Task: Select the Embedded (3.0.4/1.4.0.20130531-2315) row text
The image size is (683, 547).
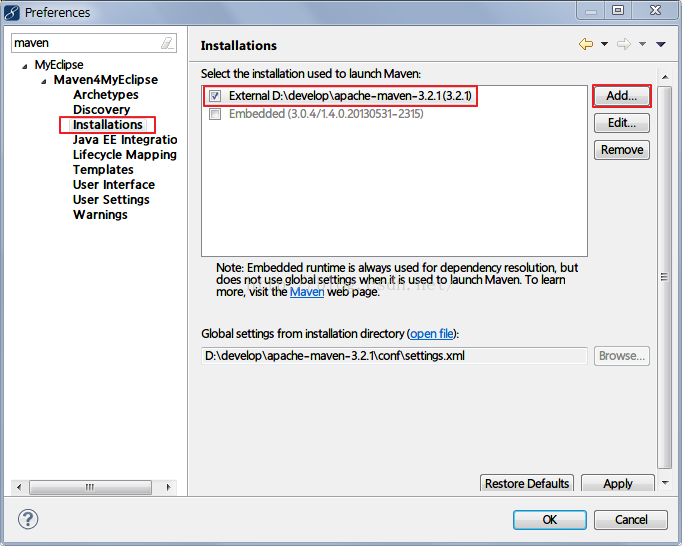Action: pos(326,114)
